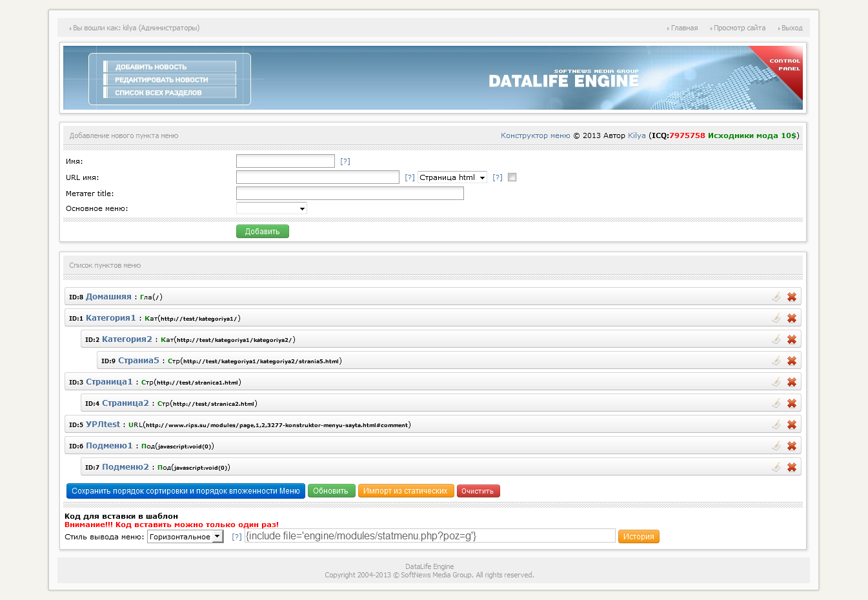Open help hint after Страница html dropdown
This screenshot has height=600, width=868.
pos(498,177)
